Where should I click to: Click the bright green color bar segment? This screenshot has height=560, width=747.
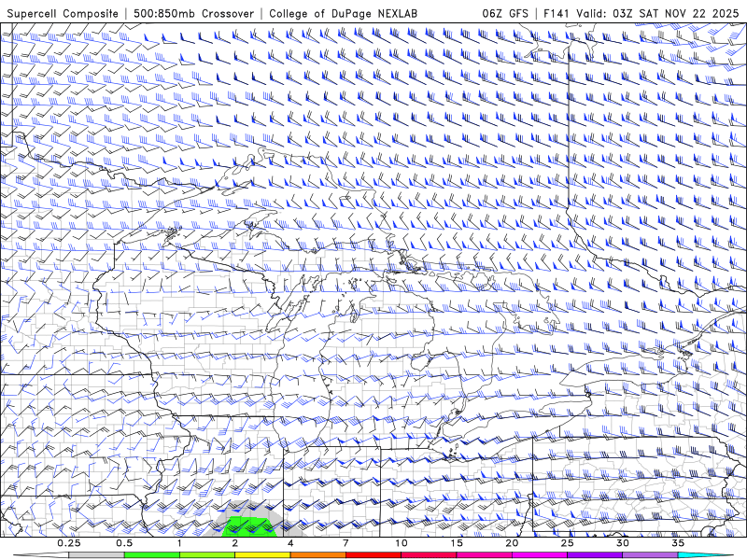click(x=152, y=555)
